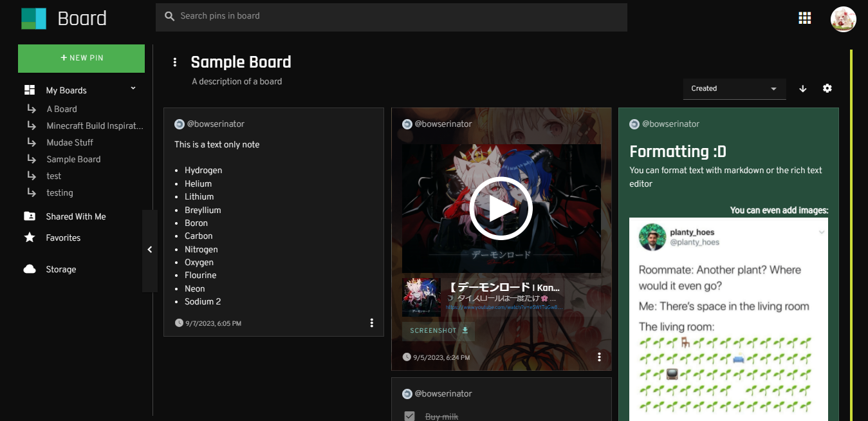868x421 pixels.
Task: Play the video with play button
Action: [501, 208]
